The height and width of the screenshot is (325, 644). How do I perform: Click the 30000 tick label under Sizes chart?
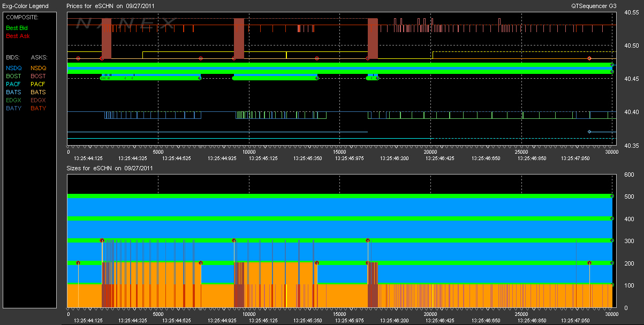tap(611, 314)
